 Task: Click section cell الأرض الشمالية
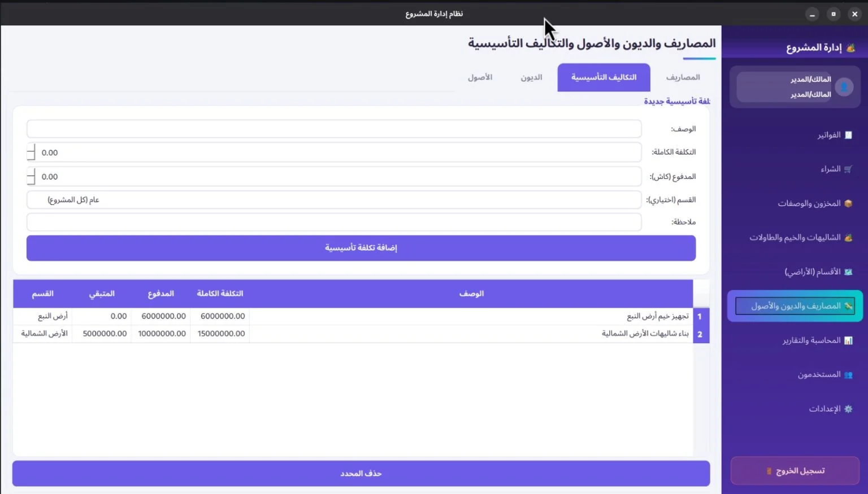[42, 334]
